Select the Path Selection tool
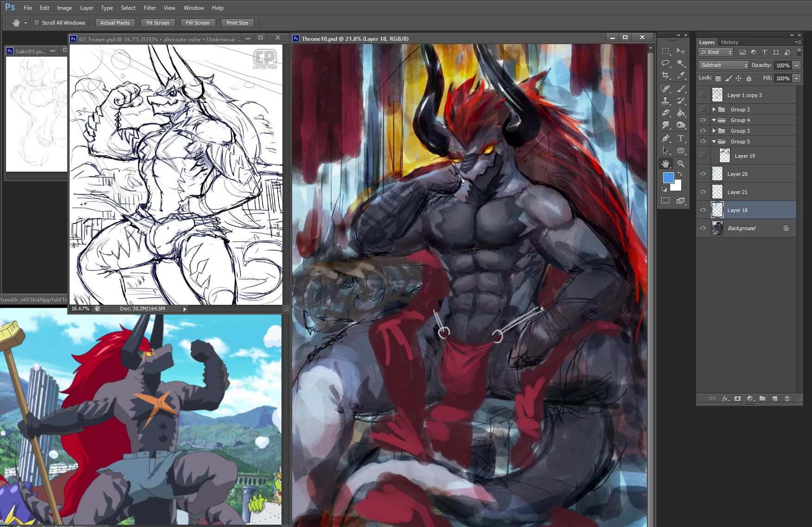The height and width of the screenshot is (527, 812). pos(665,150)
